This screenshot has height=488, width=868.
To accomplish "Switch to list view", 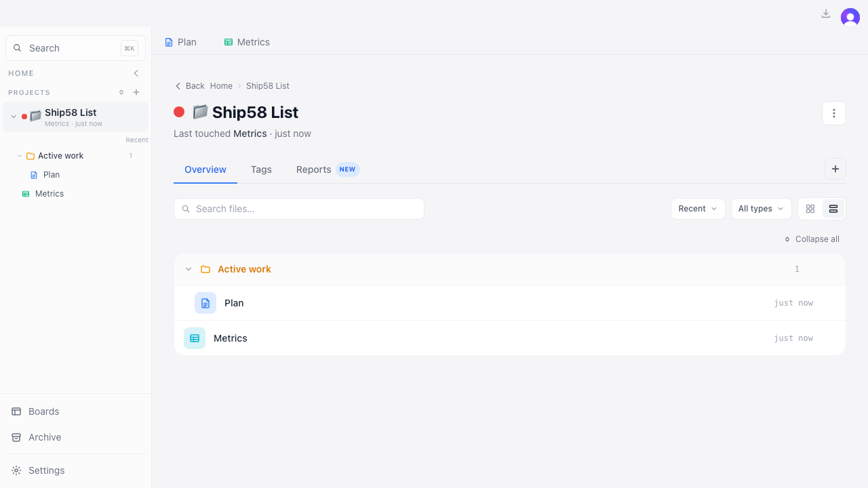I will coord(833,209).
